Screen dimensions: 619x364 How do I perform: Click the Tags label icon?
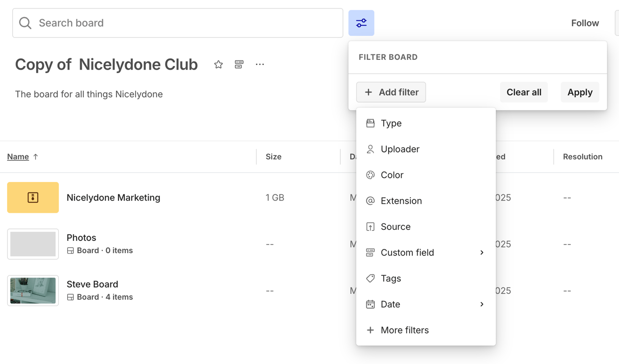coord(370,278)
